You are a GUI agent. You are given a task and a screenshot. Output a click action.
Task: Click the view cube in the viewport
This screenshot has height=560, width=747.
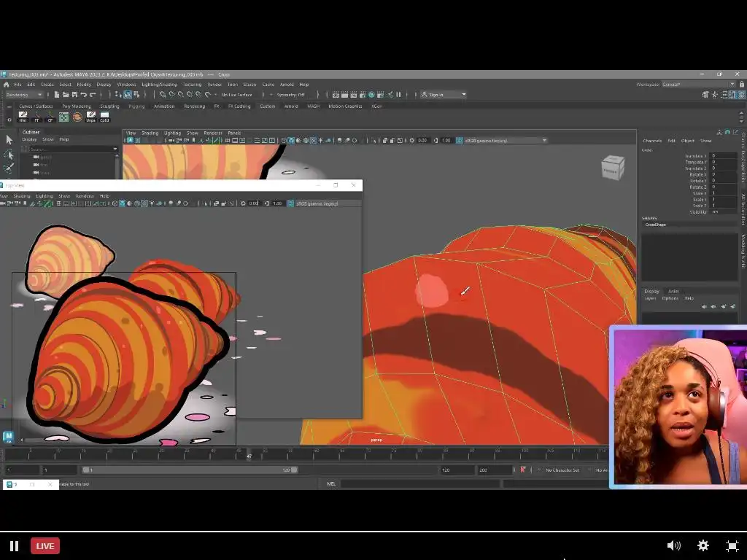click(613, 168)
